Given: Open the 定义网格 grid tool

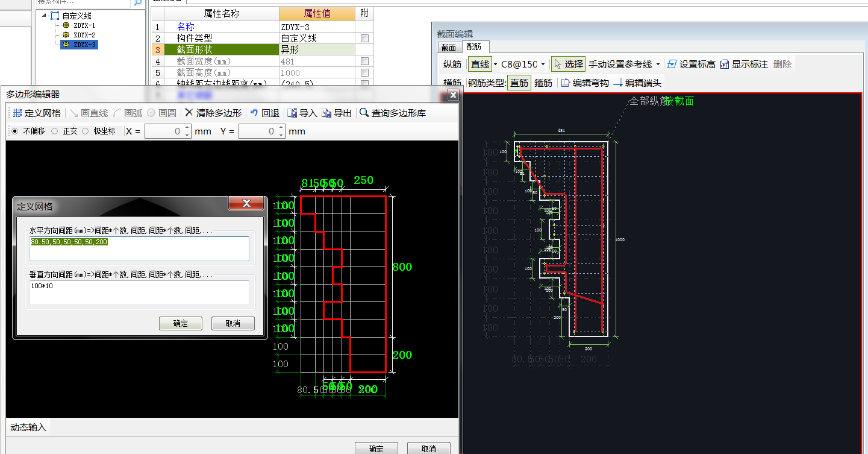Looking at the screenshot, I should point(36,113).
